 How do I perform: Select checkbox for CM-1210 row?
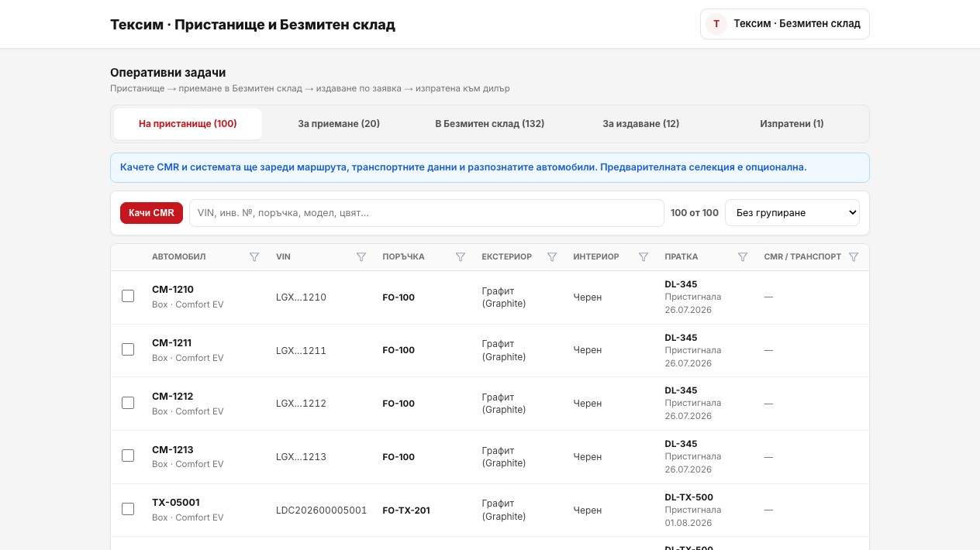[128, 296]
